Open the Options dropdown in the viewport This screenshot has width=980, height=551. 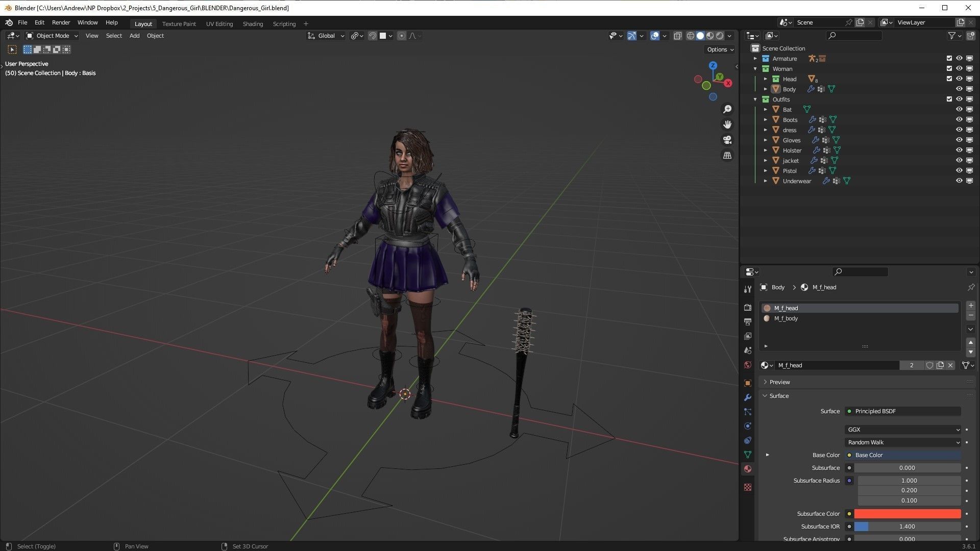tap(719, 49)
